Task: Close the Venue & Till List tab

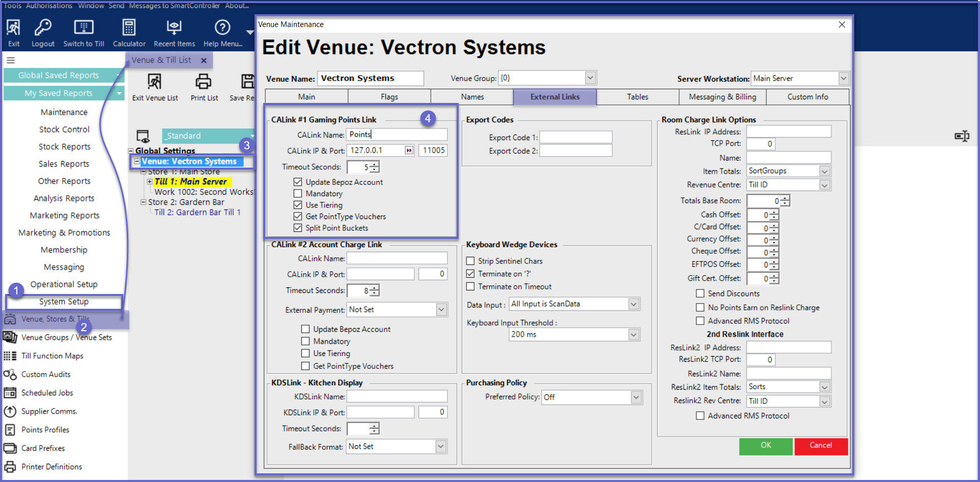Action: pyautogui.click(x=204, y=60)
